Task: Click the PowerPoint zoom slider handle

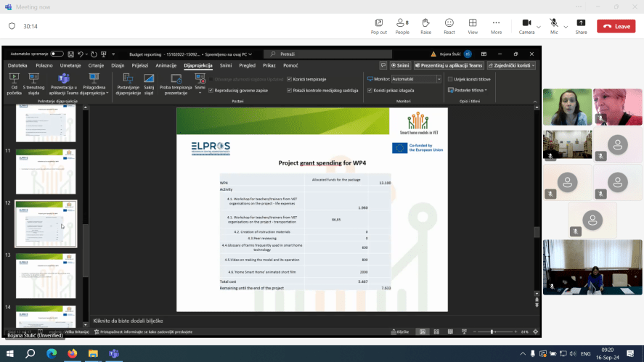Action: pyautogui.click(x=492, y=332)
